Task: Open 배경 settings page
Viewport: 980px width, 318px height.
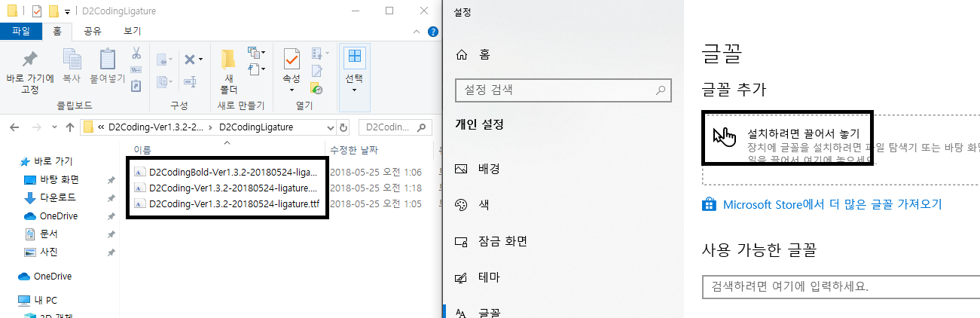Action: point(478,168)
